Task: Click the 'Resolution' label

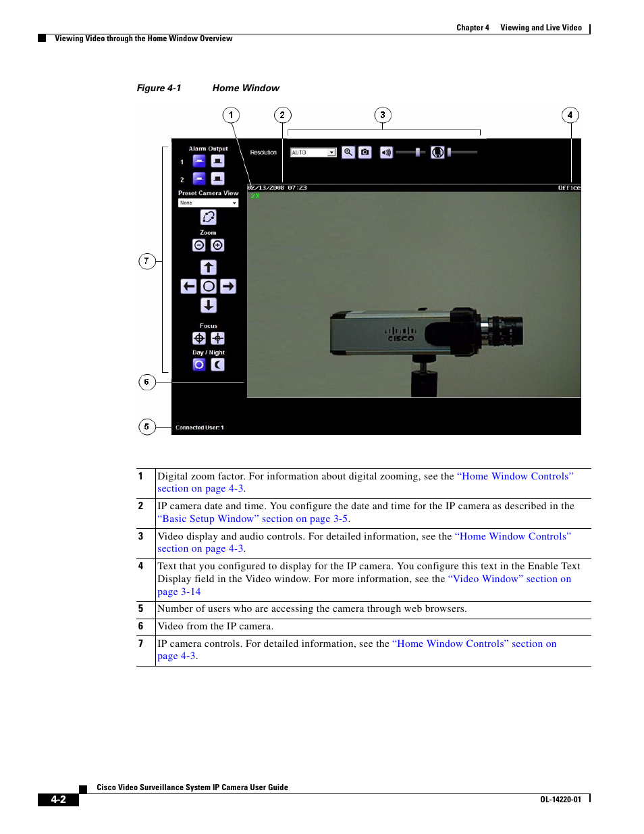Action: click(263, 153)
